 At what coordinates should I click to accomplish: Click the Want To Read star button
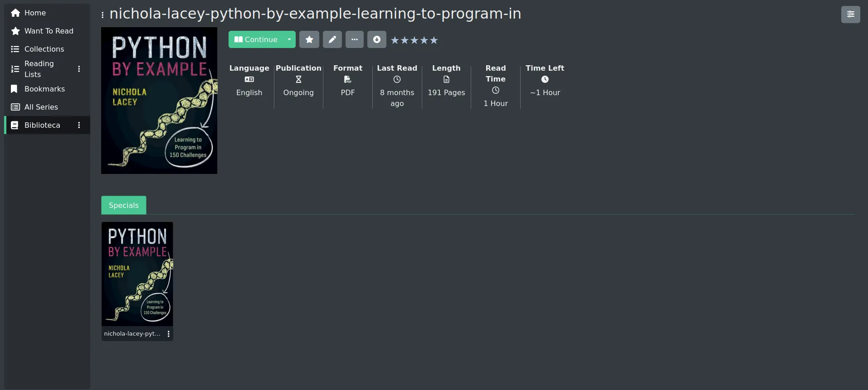pyautogui.click(x=309, y=39)
